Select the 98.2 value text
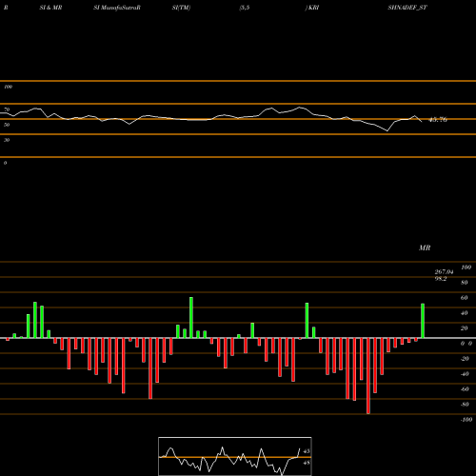Screen dimensions: 476x476 441,279
